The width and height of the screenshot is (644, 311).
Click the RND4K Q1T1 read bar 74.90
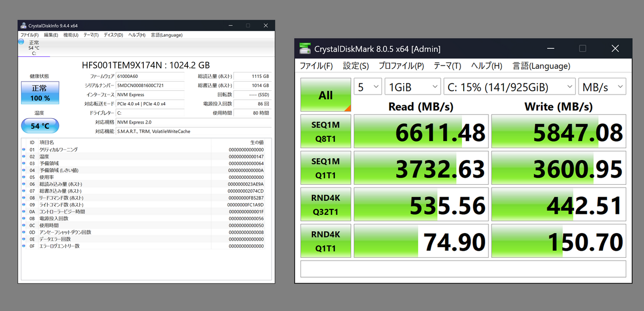421,241
